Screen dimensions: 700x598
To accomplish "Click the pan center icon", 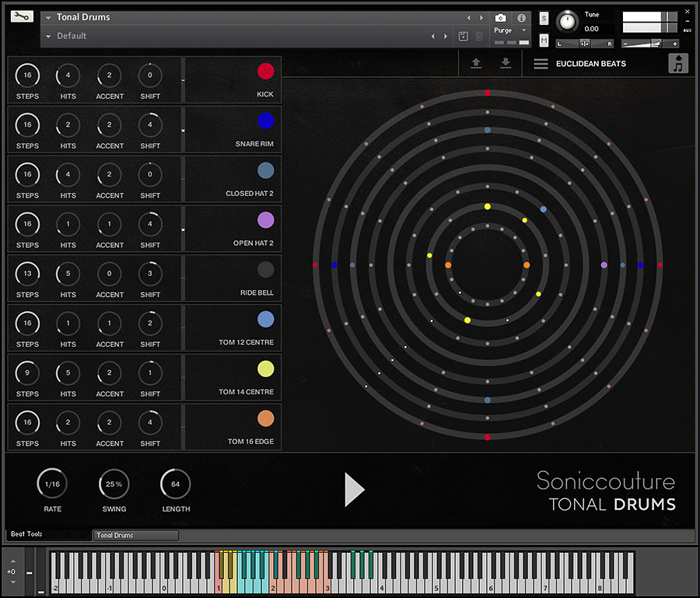I will 584,44.
